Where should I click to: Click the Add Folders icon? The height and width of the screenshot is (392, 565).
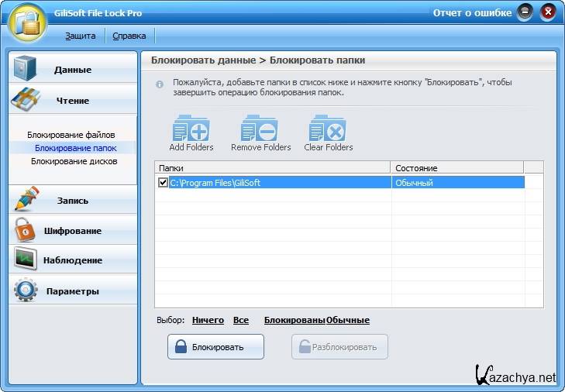point(191,129)
